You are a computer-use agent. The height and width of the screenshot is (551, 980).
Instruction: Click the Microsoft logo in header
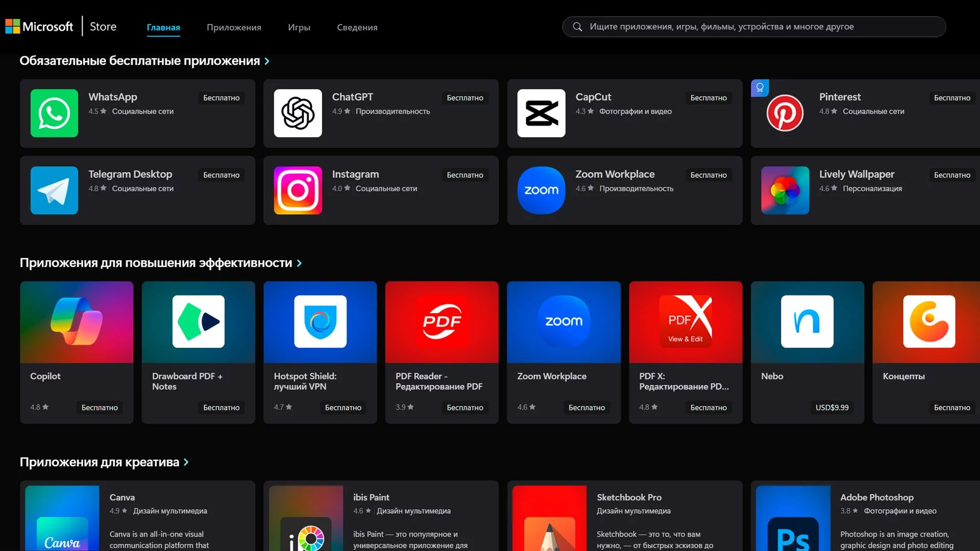12,27
